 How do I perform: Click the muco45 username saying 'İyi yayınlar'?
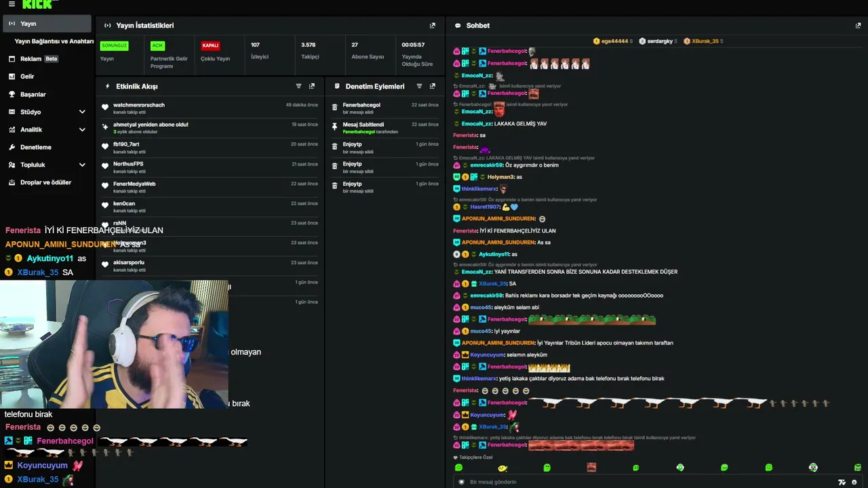click(x=480, y=331)
